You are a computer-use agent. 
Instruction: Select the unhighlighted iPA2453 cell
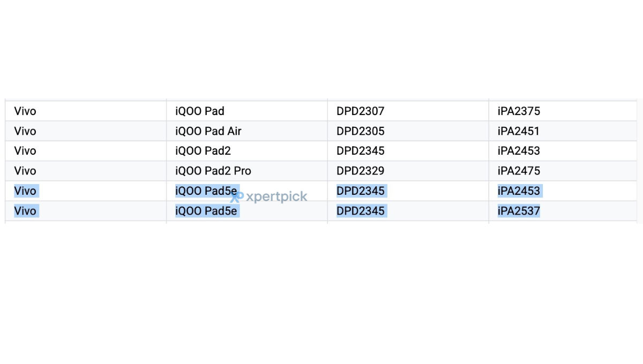[x=563, y=151]
